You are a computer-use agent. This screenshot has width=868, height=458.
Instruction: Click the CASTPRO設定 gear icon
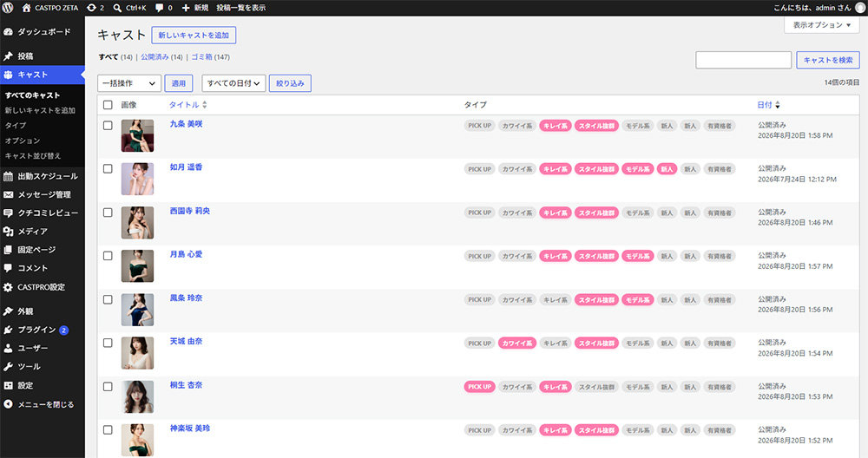(x=8, y=287)
